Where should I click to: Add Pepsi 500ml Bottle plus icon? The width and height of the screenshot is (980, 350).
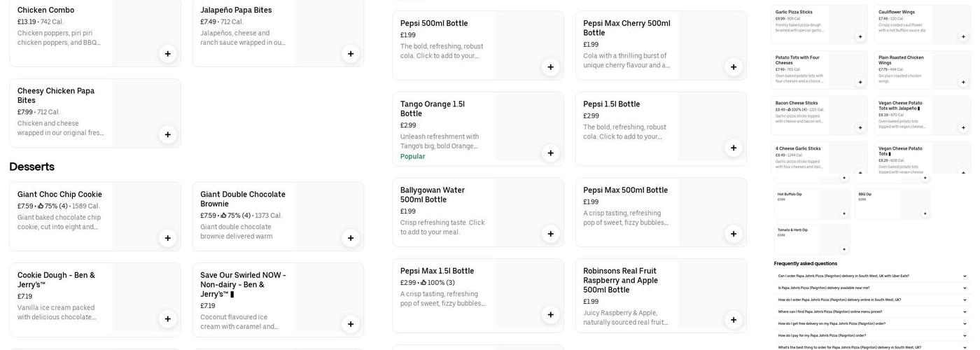[x=550, y=67]
